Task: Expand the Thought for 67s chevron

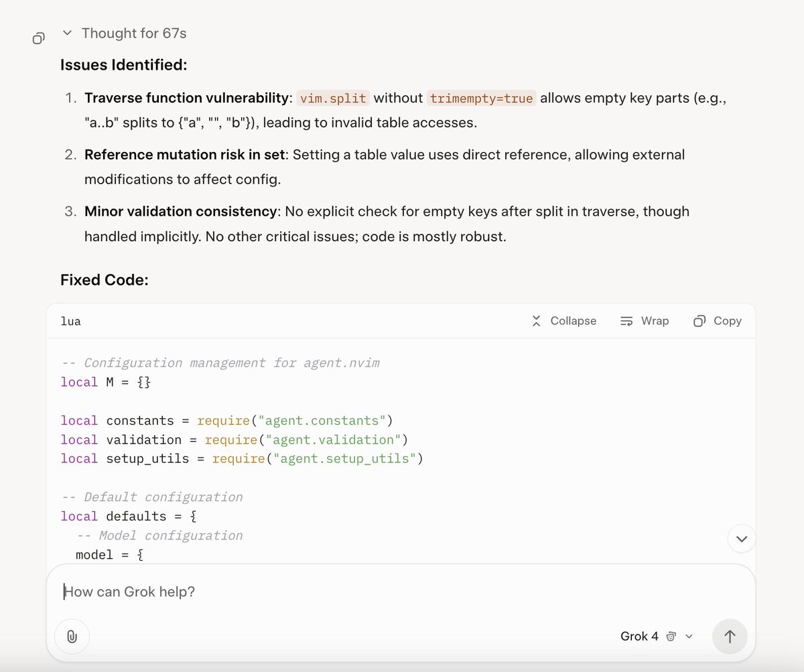Action: 67,33
